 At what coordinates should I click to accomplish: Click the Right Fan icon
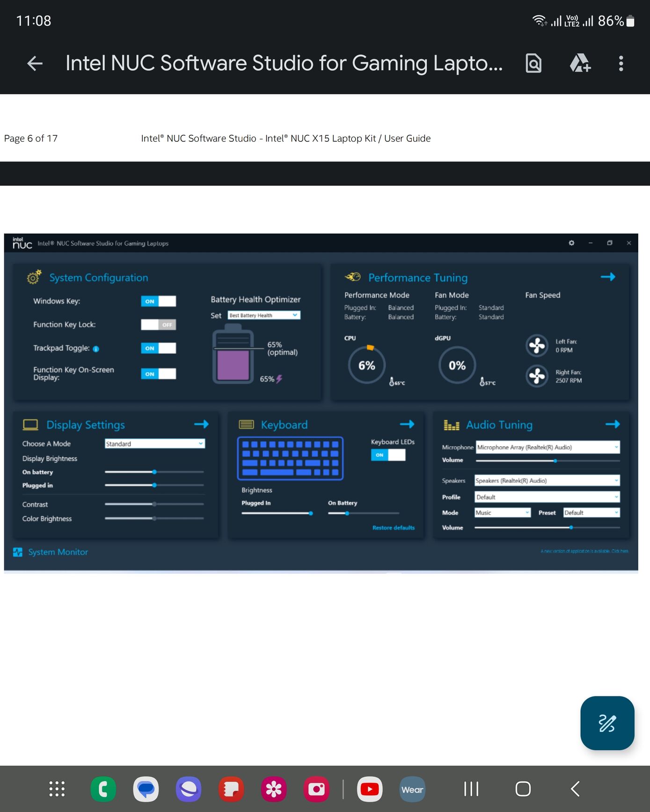click(x=537, y=376)
